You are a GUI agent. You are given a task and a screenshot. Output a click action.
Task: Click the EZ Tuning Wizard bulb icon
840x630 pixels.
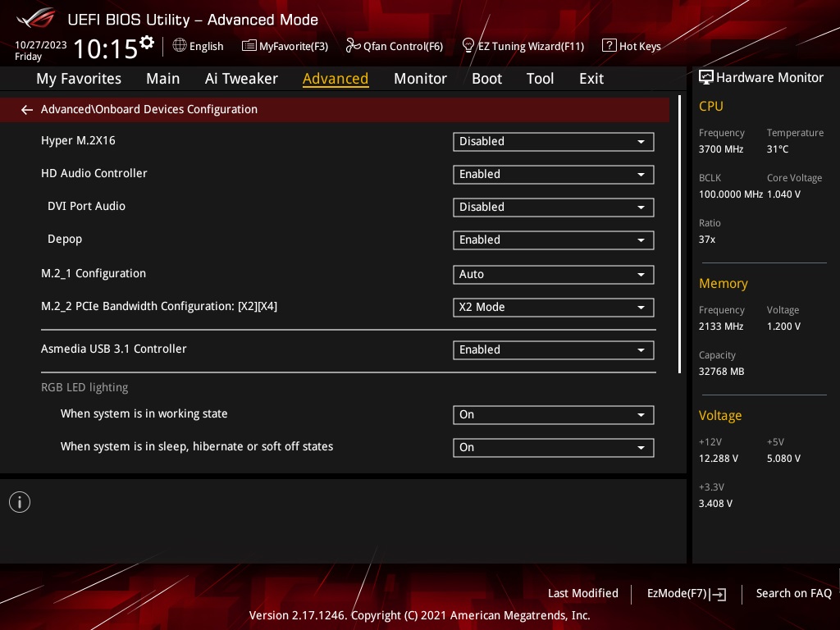coord(468,46)
